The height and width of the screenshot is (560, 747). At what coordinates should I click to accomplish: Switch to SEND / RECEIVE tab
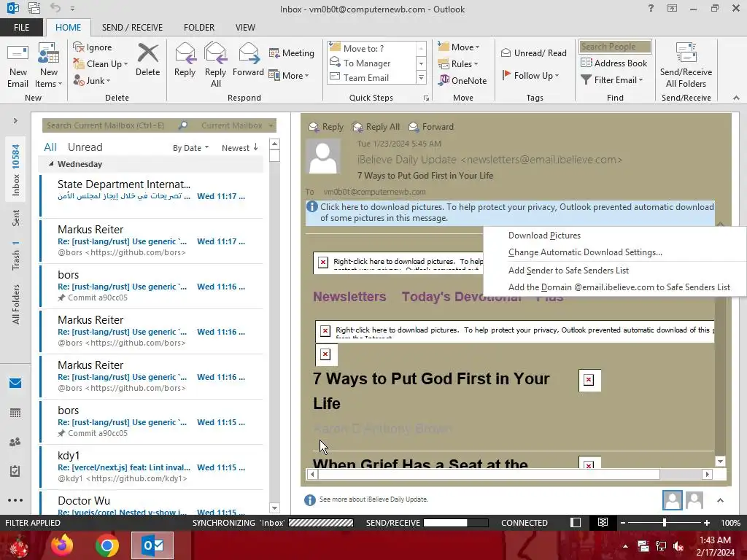pos(132,28)
